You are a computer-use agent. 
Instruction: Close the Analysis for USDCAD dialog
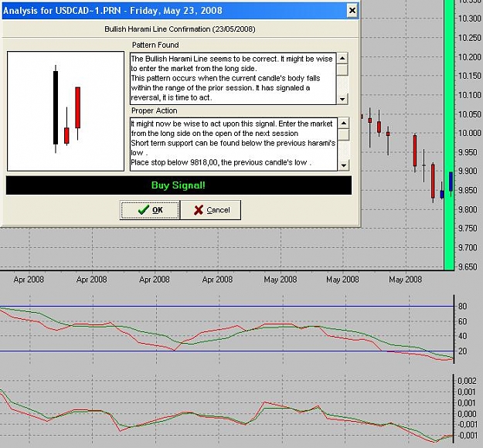(x=352, y=11)
